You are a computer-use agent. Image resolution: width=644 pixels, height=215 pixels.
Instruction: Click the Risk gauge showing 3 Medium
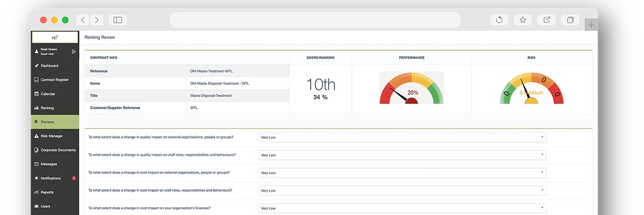click(531, 88)
